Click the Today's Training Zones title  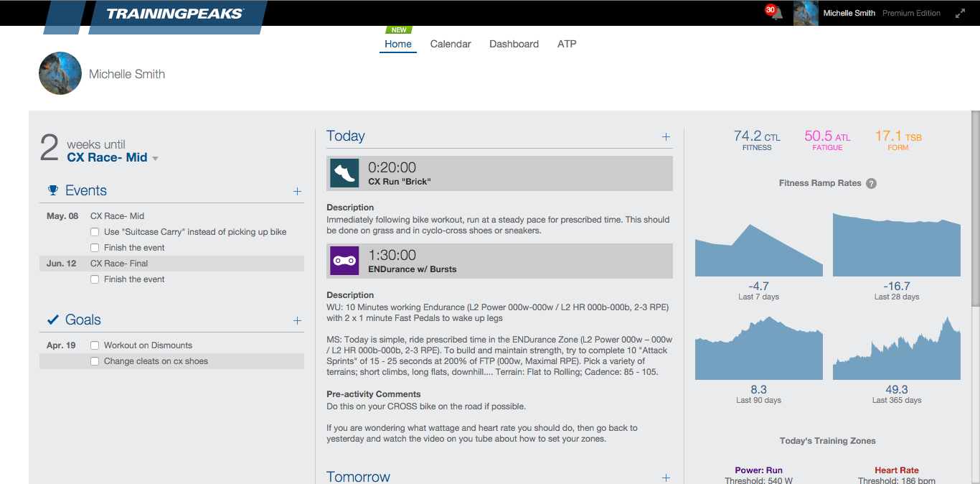828,441
